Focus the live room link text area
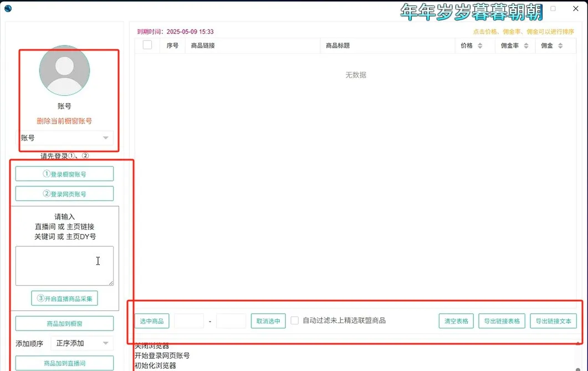 click(x=64, y=266)
